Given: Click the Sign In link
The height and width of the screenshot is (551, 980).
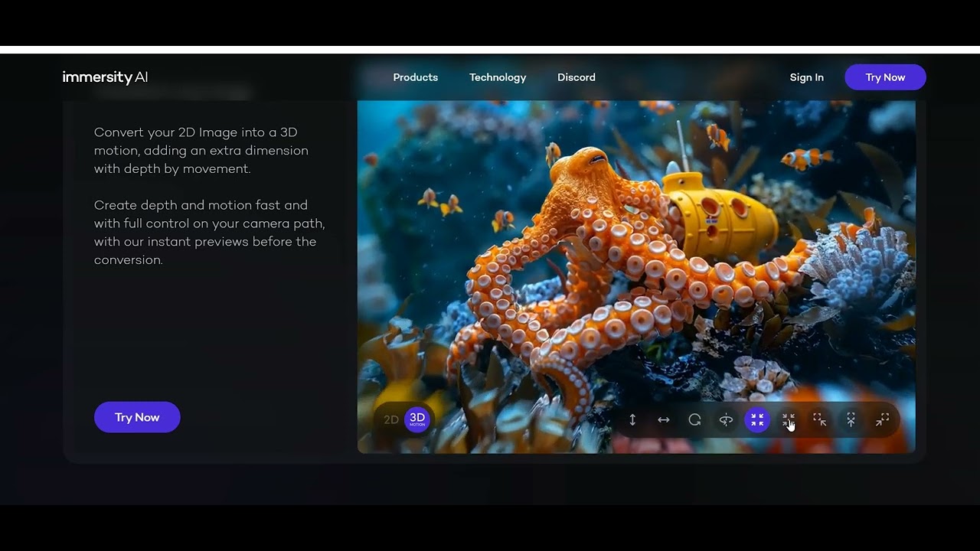Looking at the screenshot, I should (807, 77).
